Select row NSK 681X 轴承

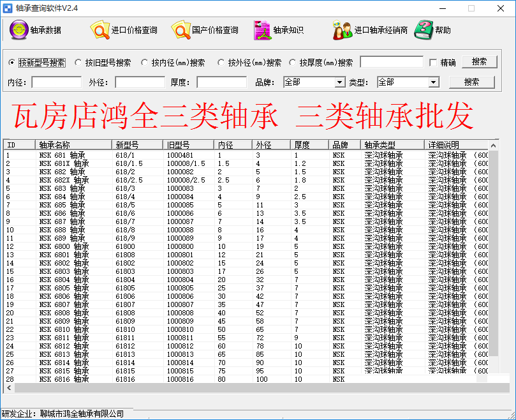(x=246, y=163)
